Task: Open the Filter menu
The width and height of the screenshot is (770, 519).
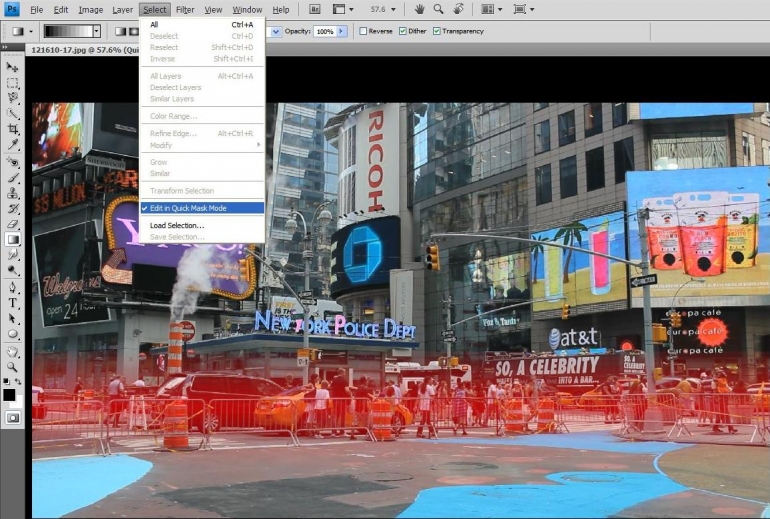Action: click(x=185, y=10)
